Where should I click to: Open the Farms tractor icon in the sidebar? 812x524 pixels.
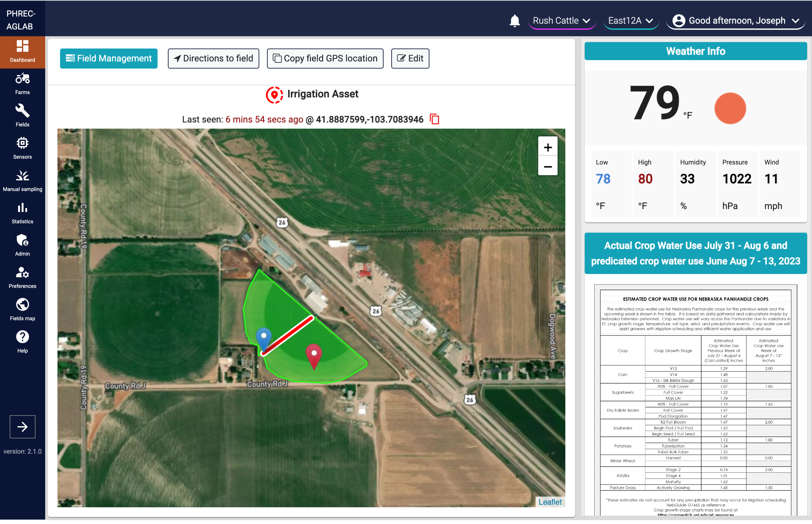[x=23, y=84]
